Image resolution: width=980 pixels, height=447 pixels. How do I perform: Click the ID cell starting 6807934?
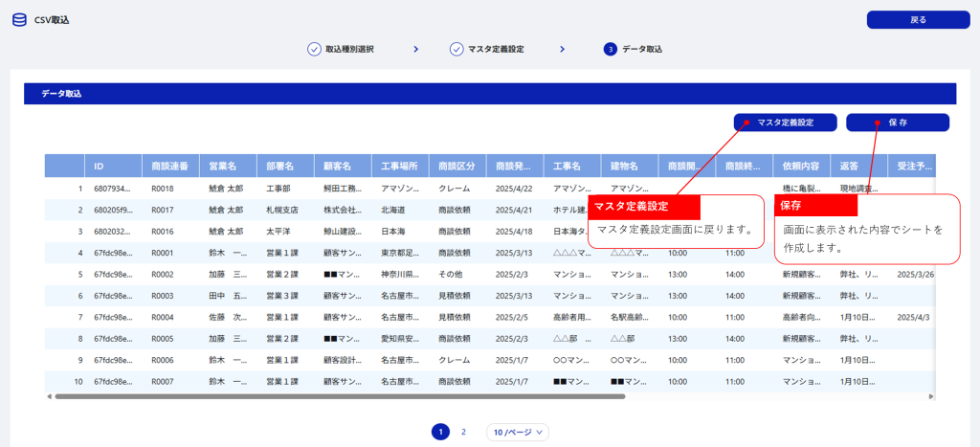tap(113, 189)
